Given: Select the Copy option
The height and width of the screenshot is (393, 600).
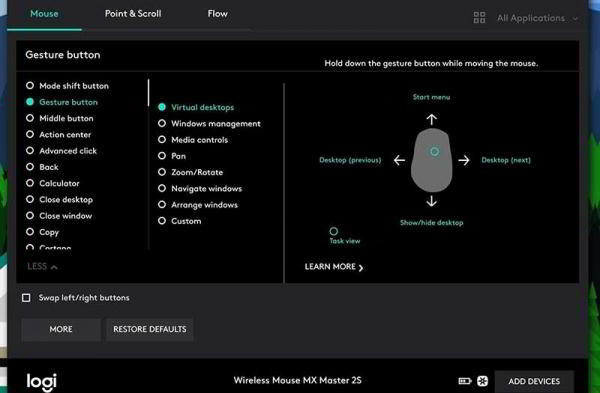Looking at the screenshot, I should tap(42, 232).
